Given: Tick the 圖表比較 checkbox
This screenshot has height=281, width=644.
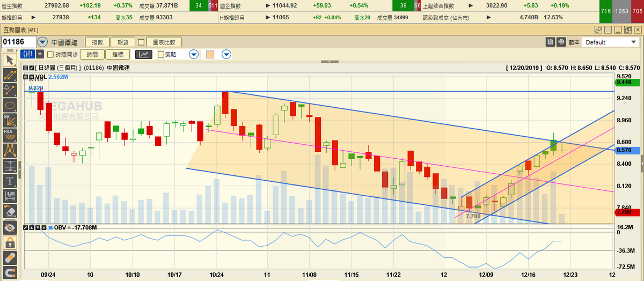Looking at the screenshot, I should [x=141, y=42].
